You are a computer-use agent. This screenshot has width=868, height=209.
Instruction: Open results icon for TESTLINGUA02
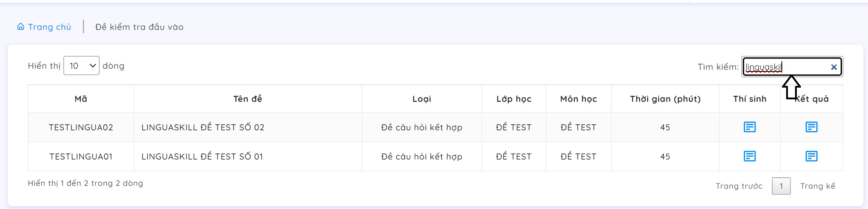811,127
